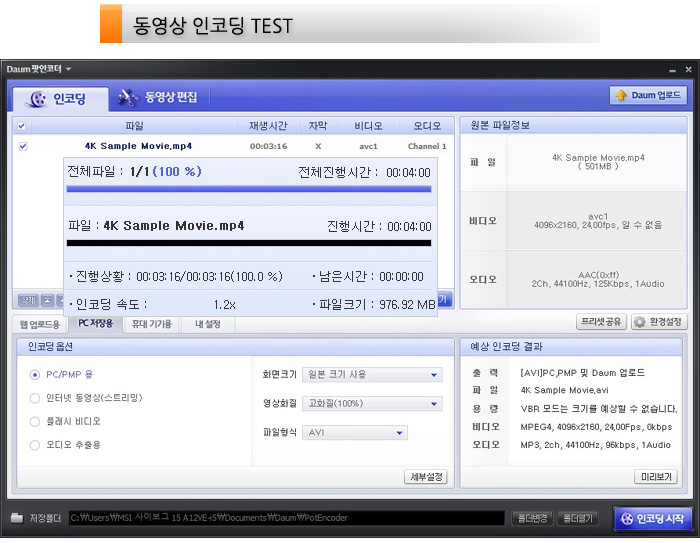Choose the 플래시 비디오 radio option
Viewport: 700px width, 543px height.
[36, 421]
